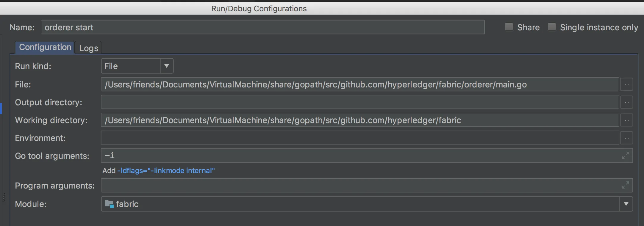
Task: Switch to the Logs tab
Action: (x=88, y=48)
